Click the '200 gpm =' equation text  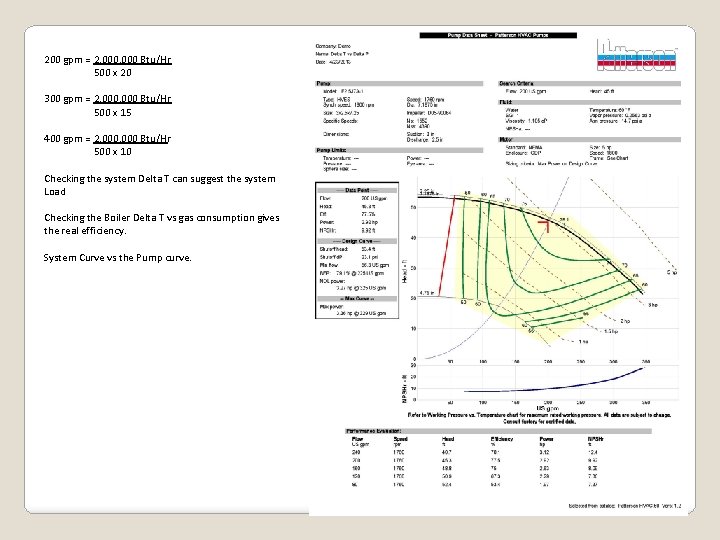click(x=108, y=60)
